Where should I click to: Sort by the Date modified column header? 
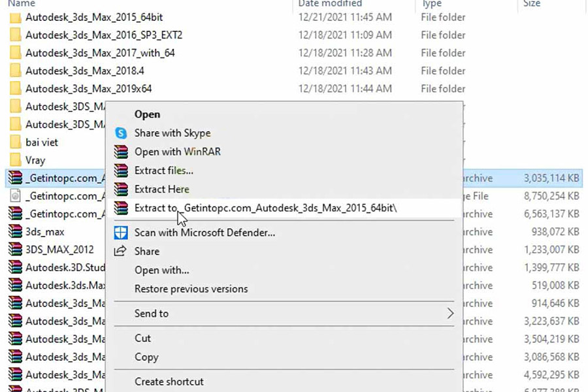(x=330, y=3)
